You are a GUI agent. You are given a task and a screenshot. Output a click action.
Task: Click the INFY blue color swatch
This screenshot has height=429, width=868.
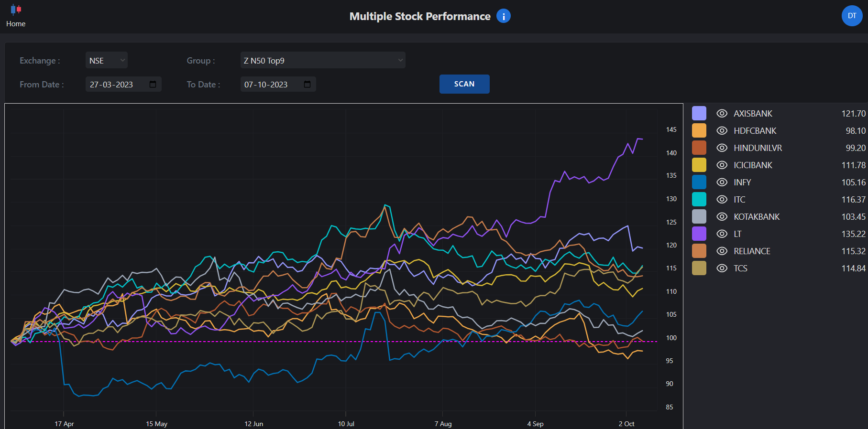(x=699, y=182)
